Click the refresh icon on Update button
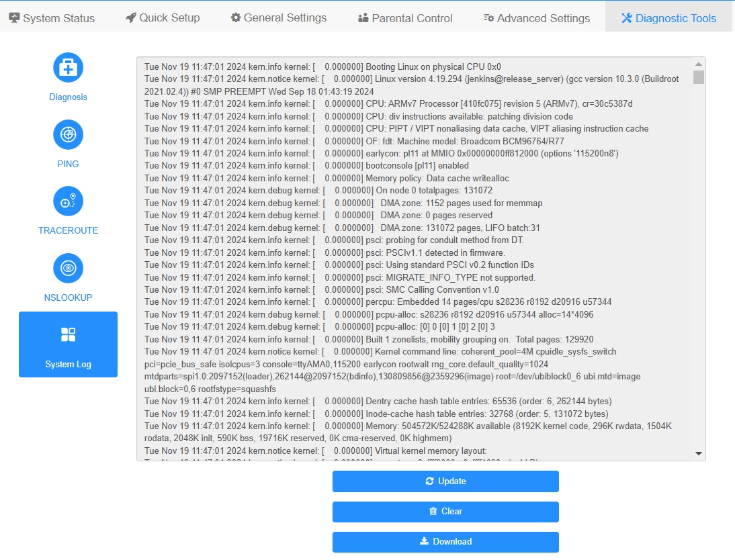 click(429, 481)
